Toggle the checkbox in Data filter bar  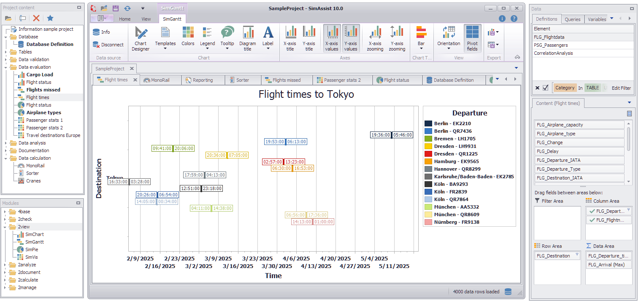[x=545, y=88]
